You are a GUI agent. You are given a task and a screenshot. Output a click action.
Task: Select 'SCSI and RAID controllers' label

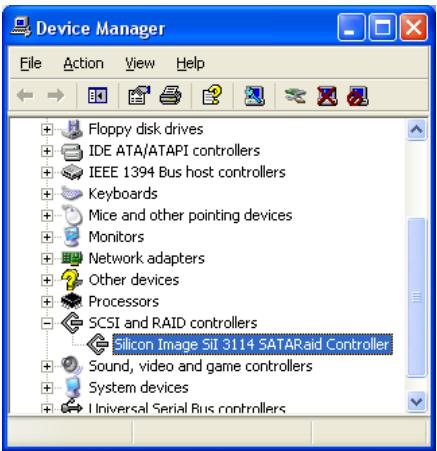(173, 323)
